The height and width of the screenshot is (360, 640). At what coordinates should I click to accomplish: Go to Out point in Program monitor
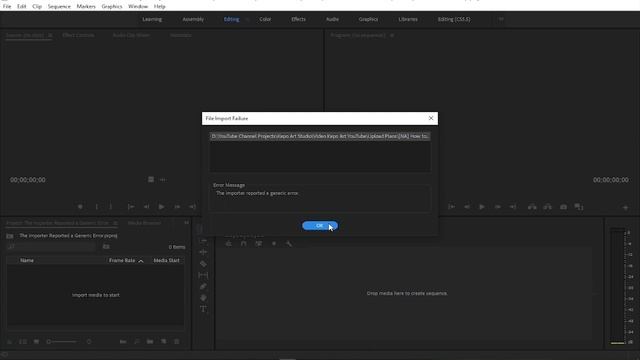click(513, 207)
